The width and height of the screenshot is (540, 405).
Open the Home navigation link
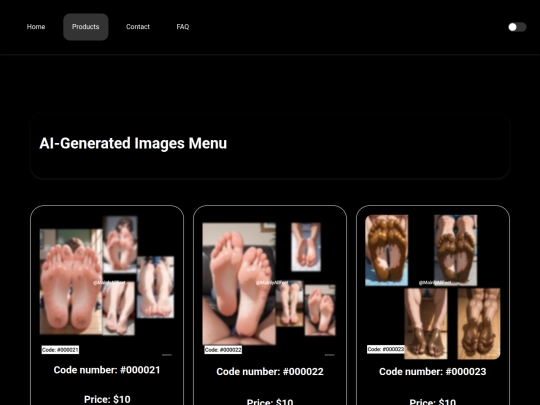tap(36, 27)
